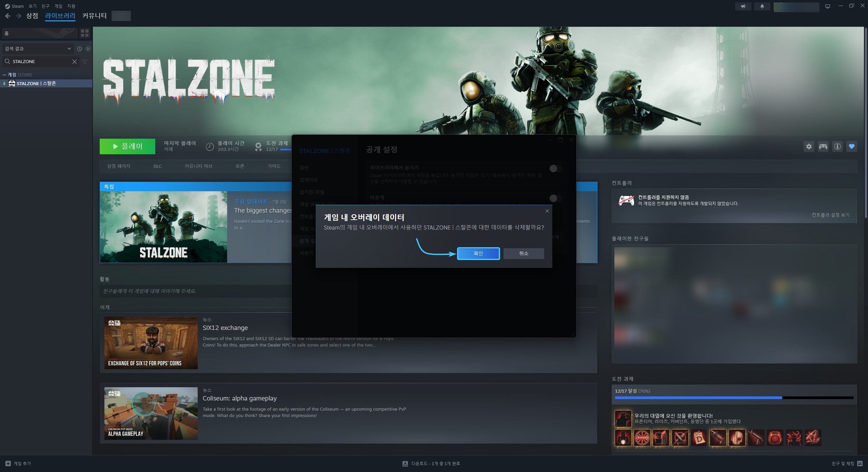Open the 지원 menu
The height and width of the screenshot is (472, 868).
coord(71,6)
